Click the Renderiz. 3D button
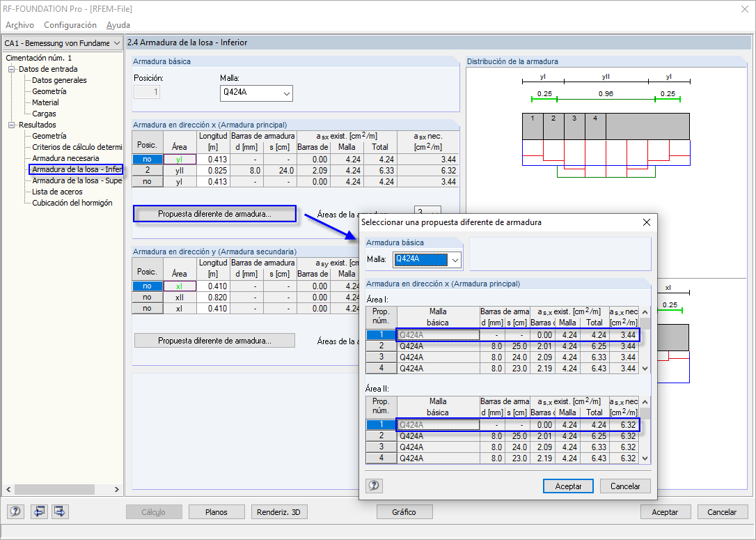756x540 pixels. point(278,512)
